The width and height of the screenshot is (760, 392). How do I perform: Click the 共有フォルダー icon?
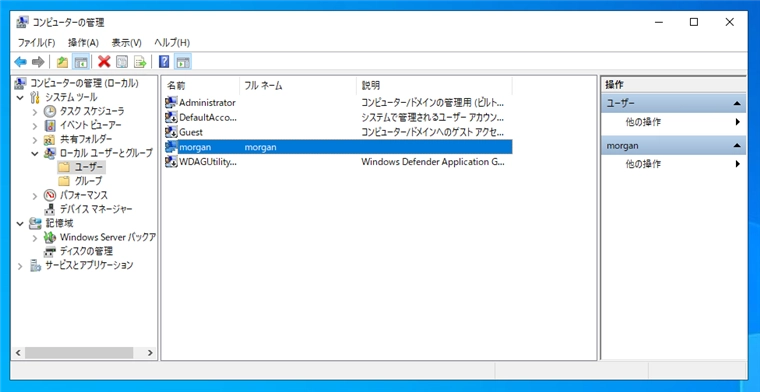click(x=50, y=140)
